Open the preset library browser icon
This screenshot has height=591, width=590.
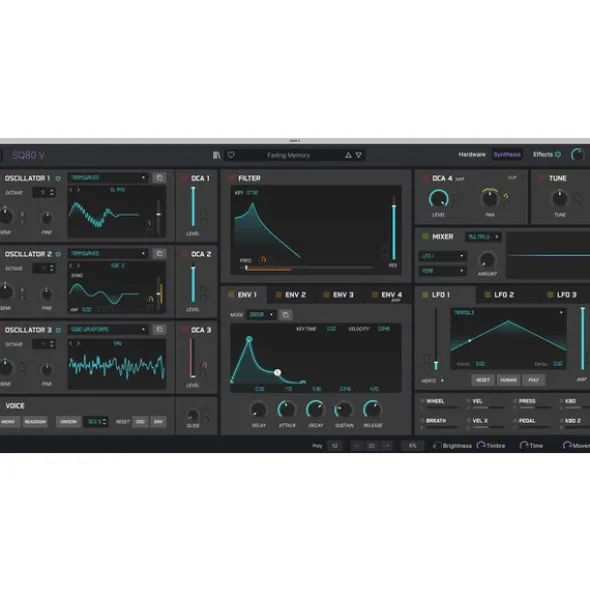click(x=216, y=155)
